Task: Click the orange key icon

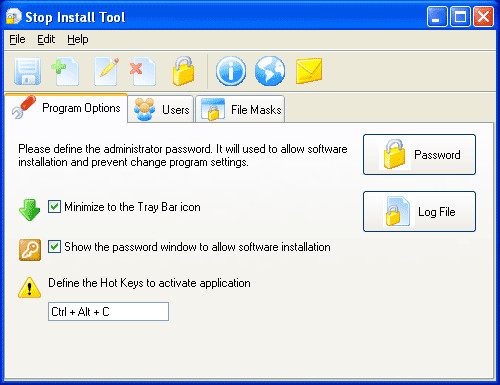Action: [30, 250]
